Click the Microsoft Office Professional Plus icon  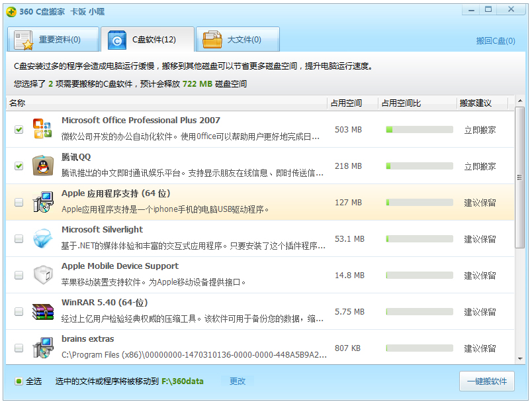pos(42,129)
